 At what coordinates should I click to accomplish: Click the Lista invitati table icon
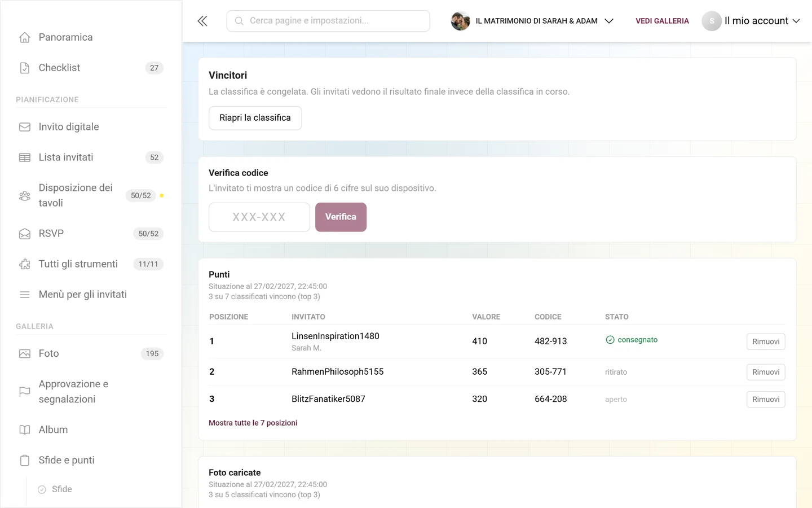pos(25,157)
